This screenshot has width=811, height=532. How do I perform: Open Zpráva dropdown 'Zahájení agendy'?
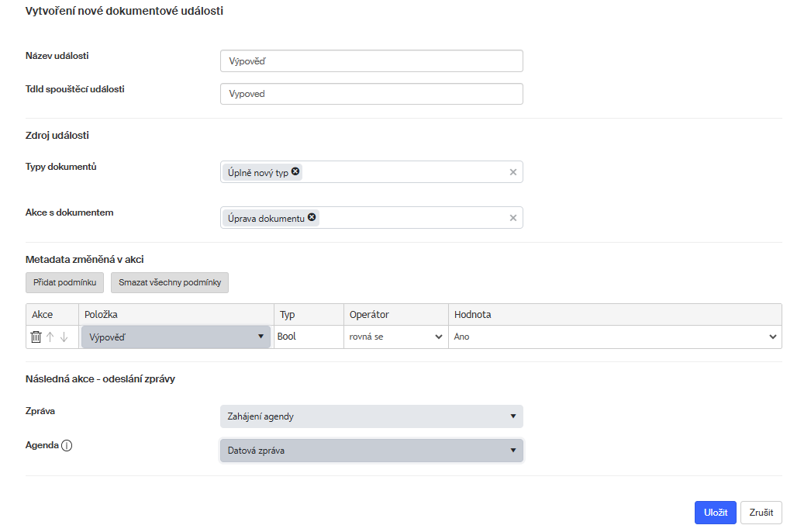371,416
